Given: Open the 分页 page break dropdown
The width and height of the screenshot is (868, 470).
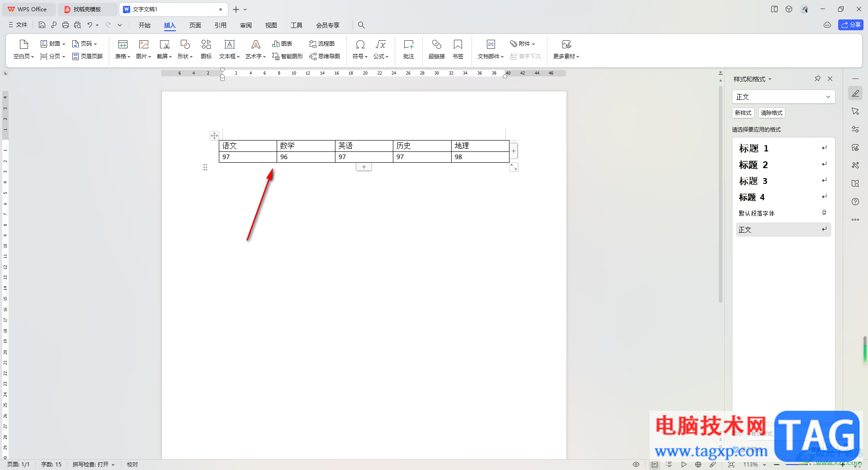Looking at the screenshot, I should (53, 56).
